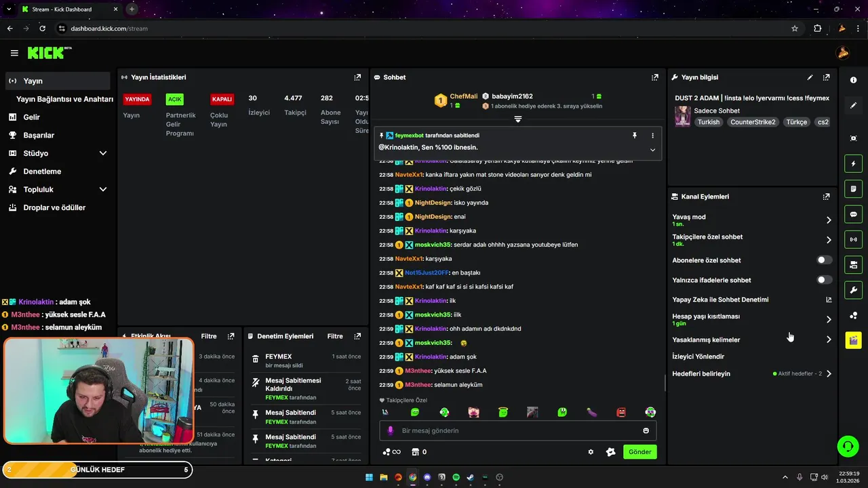Edit stream info with the pencil icon
The height and width of the screenshot is (488, 868).
pos(810,77)
